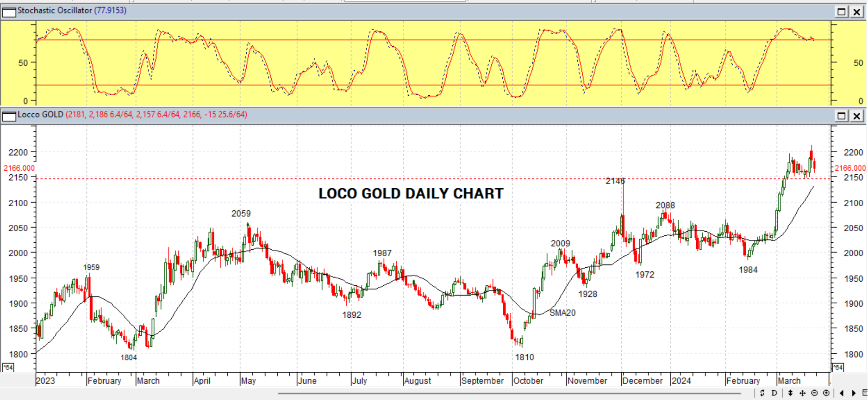The image size is (868, 400).
Task: Click the 1959 peak annotation
Action: pyautogui.click(x=91, y=267)
